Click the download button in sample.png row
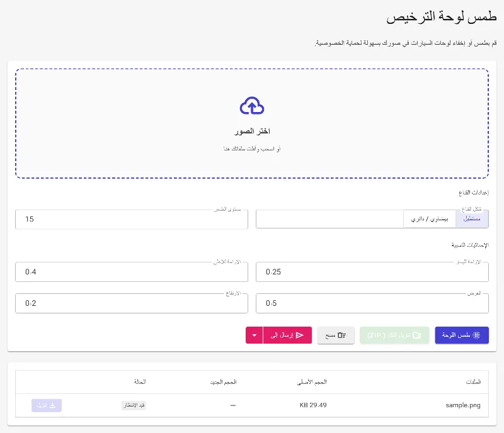 point(47,405)
